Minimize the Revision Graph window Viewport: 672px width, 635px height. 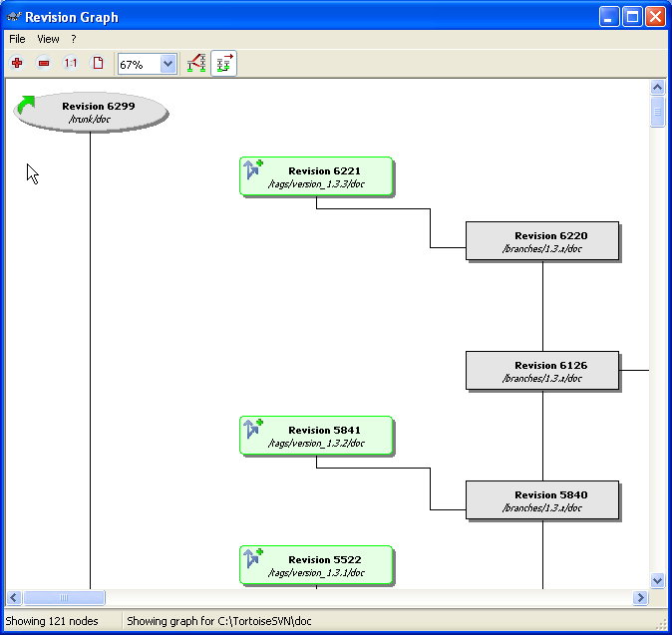pyautogui.click(x=609, y=17)
